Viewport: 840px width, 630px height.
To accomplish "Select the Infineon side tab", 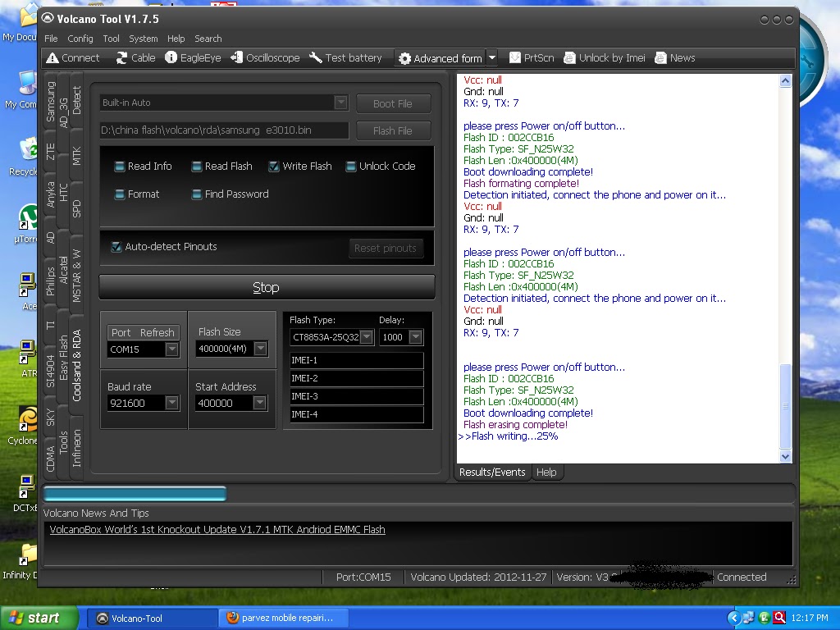I will (76, 448).
